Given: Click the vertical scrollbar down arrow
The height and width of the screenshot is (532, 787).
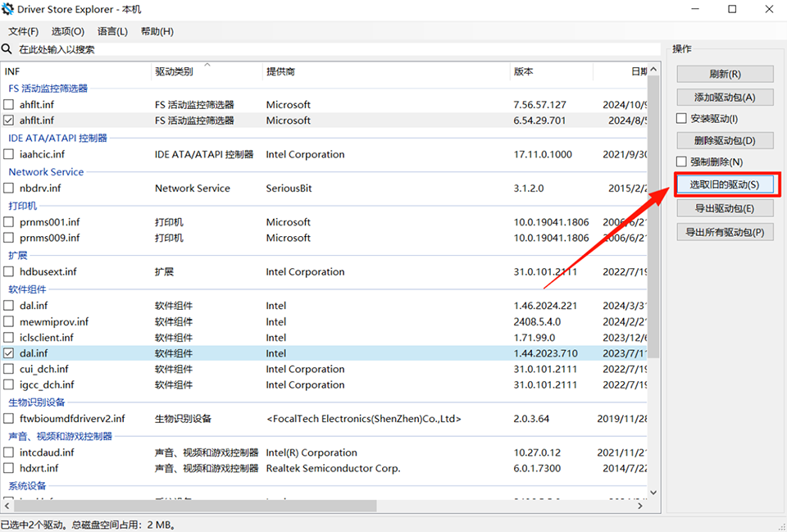Looking at the screenshot, I should click(x=653, y=493).
